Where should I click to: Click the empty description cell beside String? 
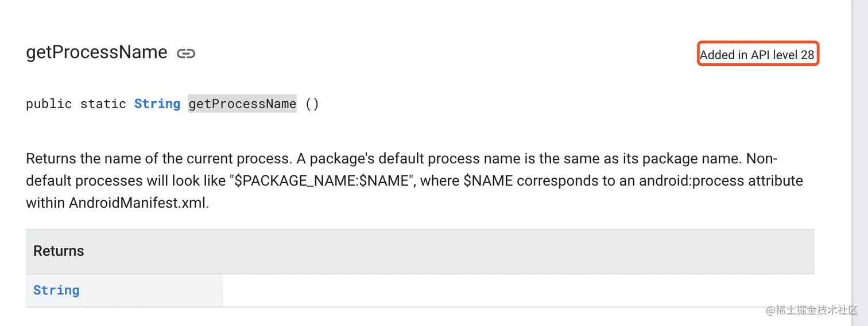click(x=518, y=290)
